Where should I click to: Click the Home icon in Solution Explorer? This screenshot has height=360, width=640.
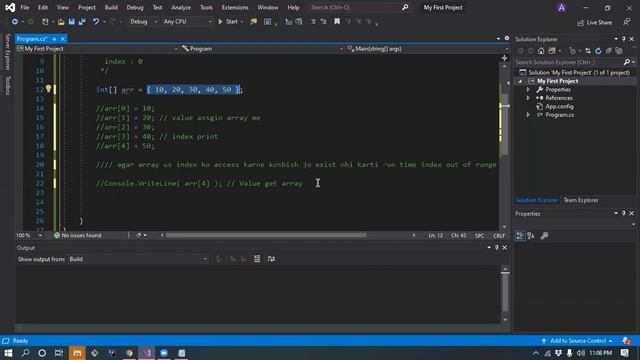pyautogui.click(x=541, y=51)
